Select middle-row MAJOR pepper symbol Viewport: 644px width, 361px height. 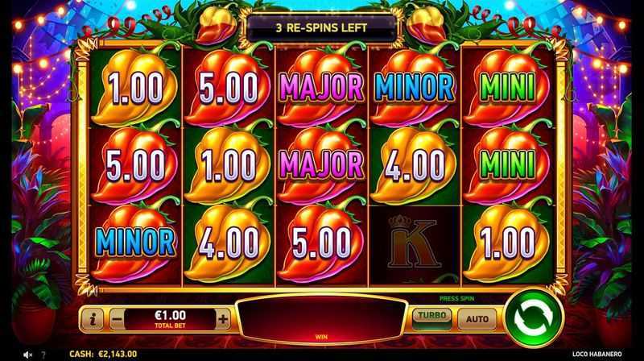[321, 165]
